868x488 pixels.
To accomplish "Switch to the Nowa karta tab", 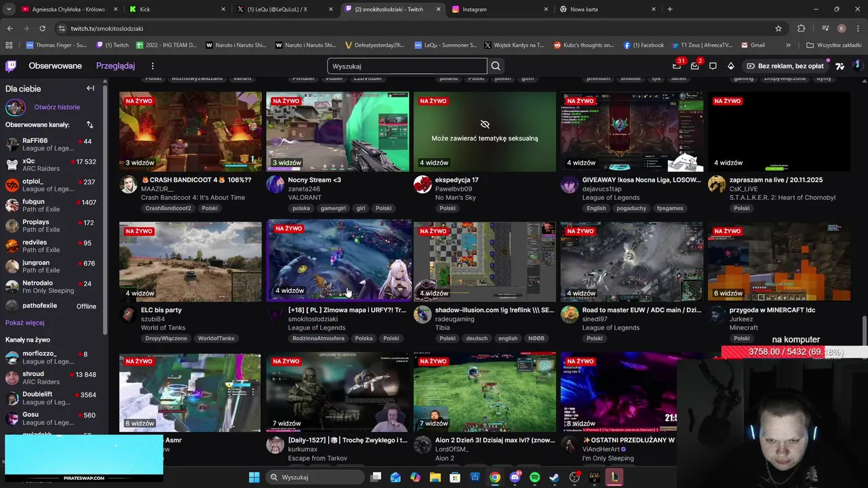I will click(x=607, y=9).
